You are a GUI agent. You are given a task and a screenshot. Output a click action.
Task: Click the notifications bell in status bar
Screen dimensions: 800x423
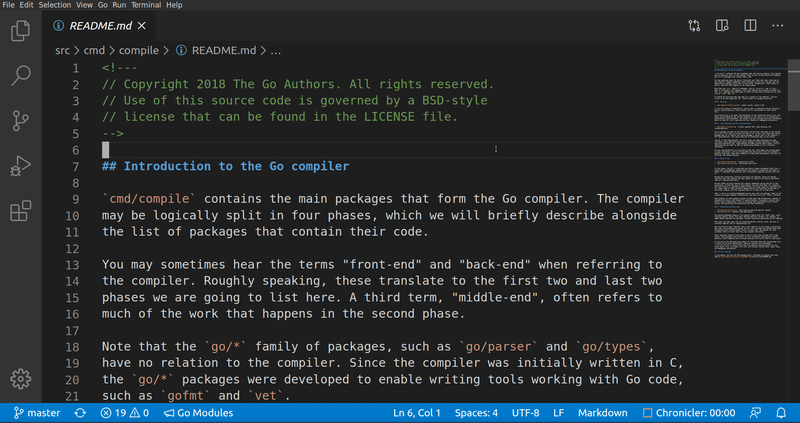pos(781,412)
